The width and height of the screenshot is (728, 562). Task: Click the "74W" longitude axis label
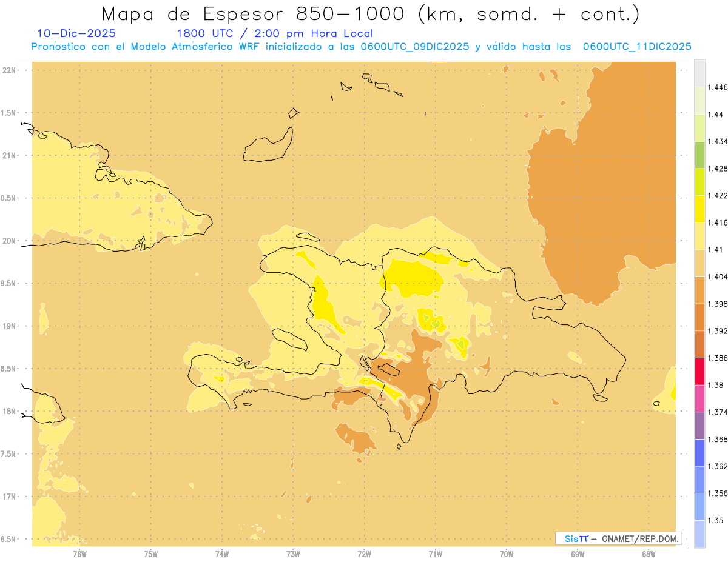pos(222,554)
